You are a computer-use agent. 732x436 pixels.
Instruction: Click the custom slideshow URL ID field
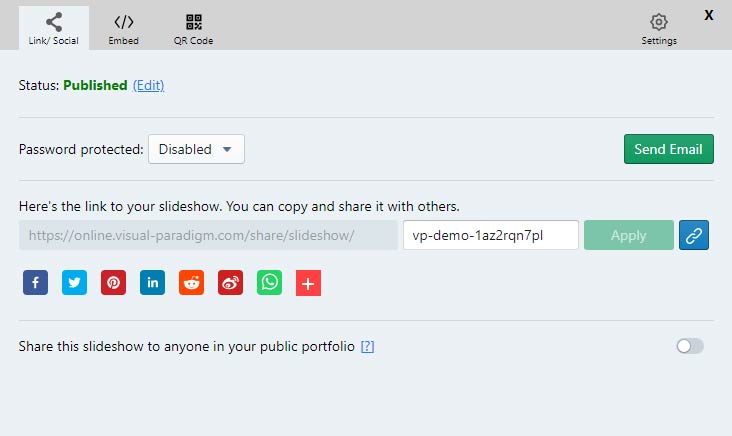coord(490,235)
